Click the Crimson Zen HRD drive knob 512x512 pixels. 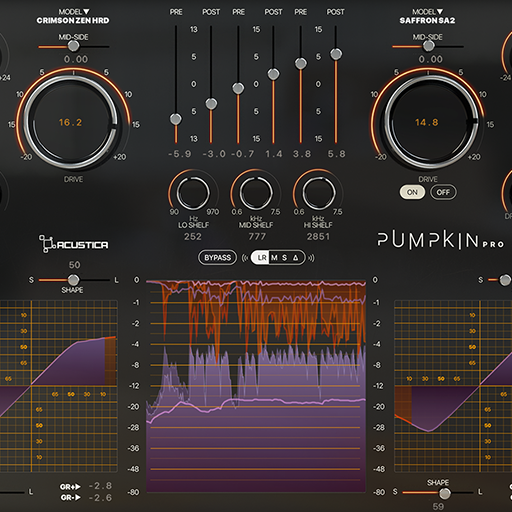71,122
